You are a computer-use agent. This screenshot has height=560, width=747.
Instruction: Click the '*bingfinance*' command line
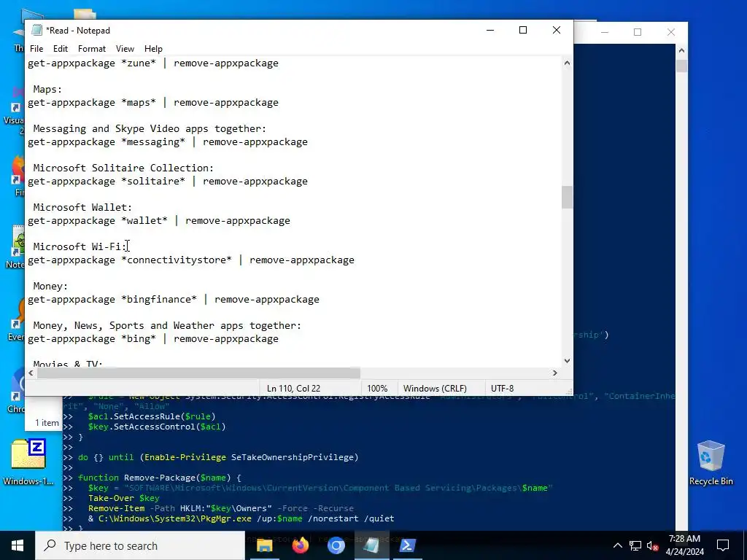[174, 300]
